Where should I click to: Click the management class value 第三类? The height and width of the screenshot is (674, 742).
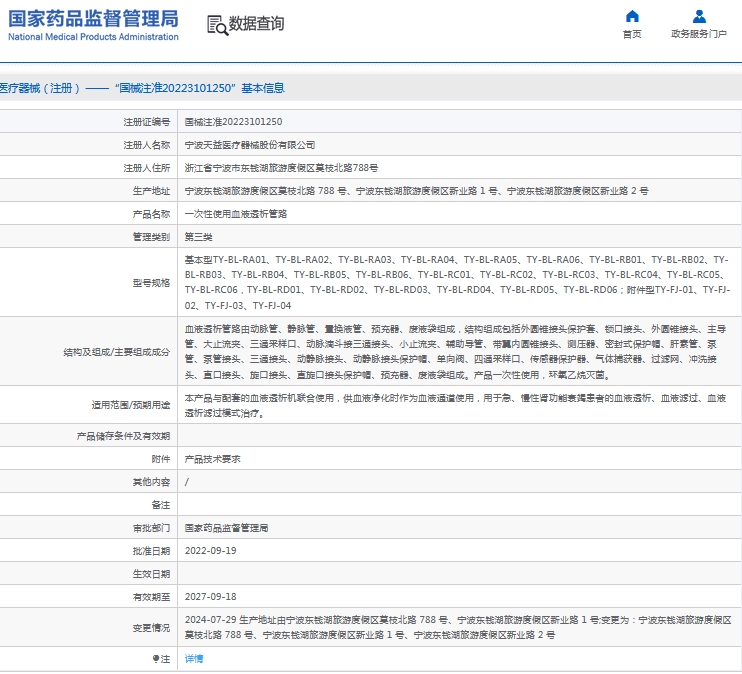(198, 237)
